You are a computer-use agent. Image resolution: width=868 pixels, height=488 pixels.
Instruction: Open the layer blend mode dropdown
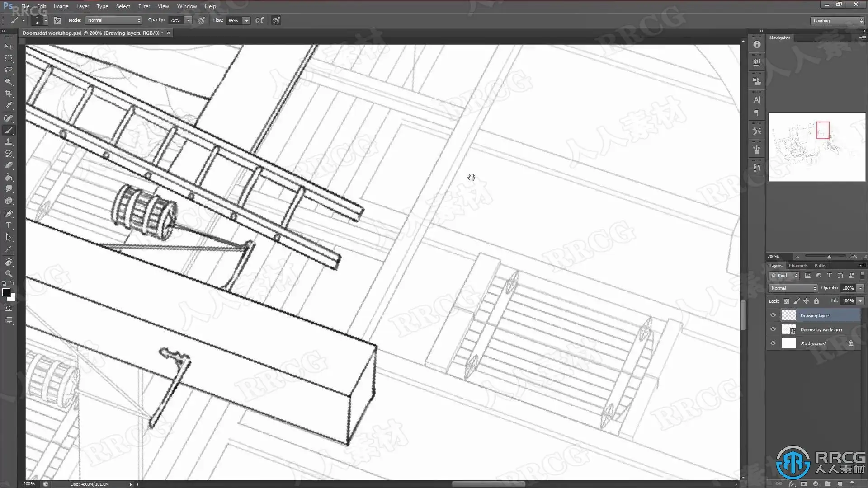pos(793,288)
